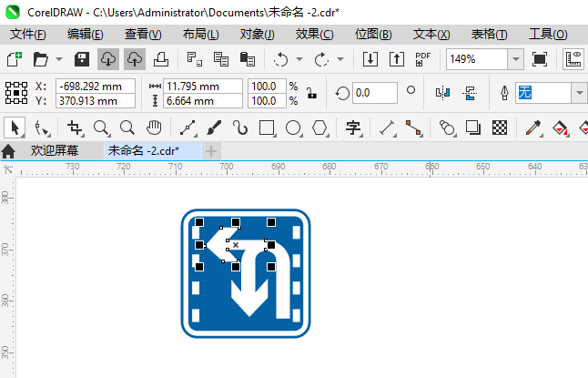Click the cloud download icon
Screen dimensions: 588x378
(108, 59)
